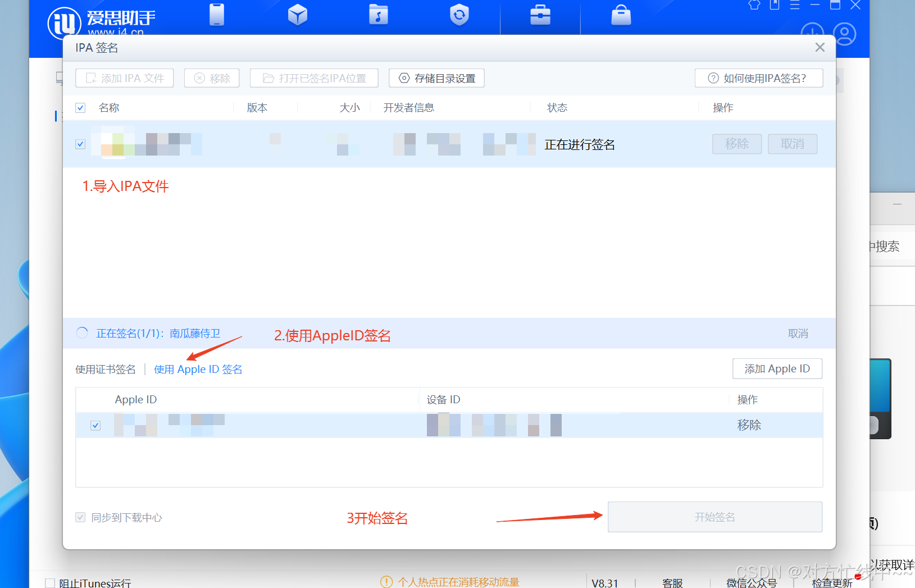Close the IPA 签名 dialog
Screen dimensions: 915x588
[820, 48]
